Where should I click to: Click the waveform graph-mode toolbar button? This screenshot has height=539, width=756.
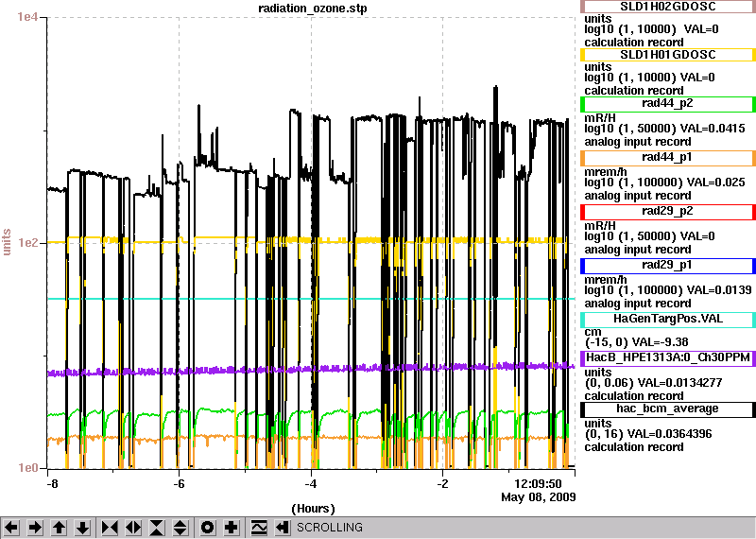[x=258, y=528]
